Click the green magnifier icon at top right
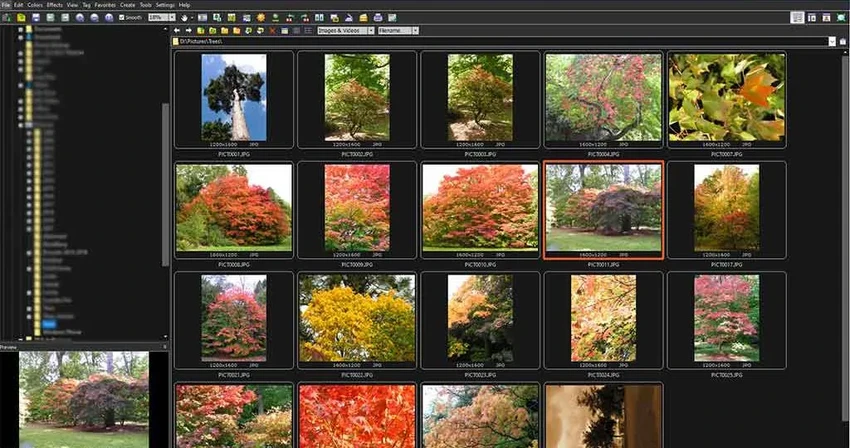 841,17
